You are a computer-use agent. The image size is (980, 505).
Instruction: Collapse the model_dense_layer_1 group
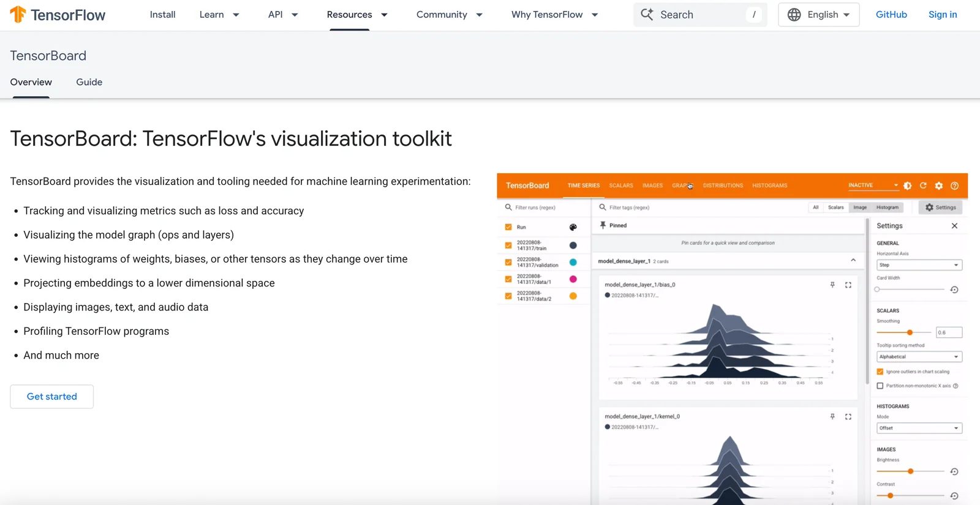pos(853,261)
